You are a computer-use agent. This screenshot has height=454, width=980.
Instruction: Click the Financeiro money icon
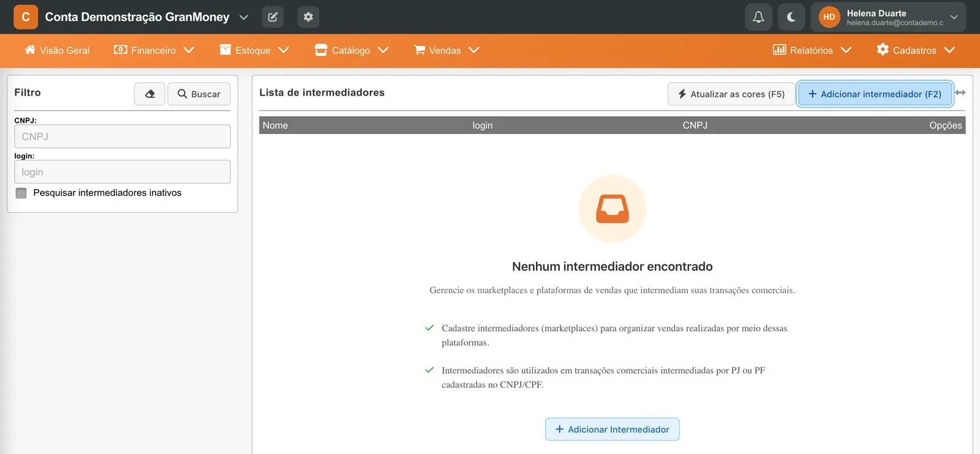pos(121,50)
